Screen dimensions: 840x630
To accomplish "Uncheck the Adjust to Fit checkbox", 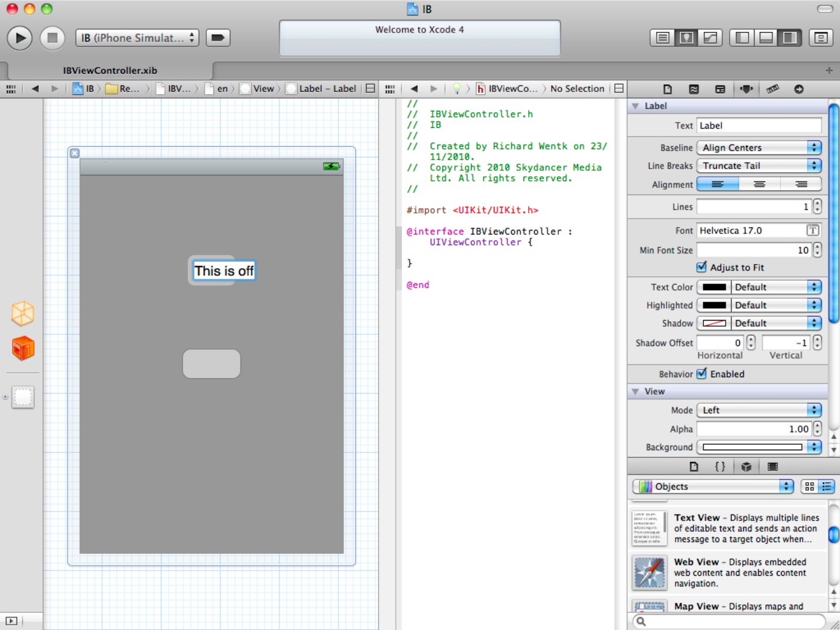I will 701,267.
